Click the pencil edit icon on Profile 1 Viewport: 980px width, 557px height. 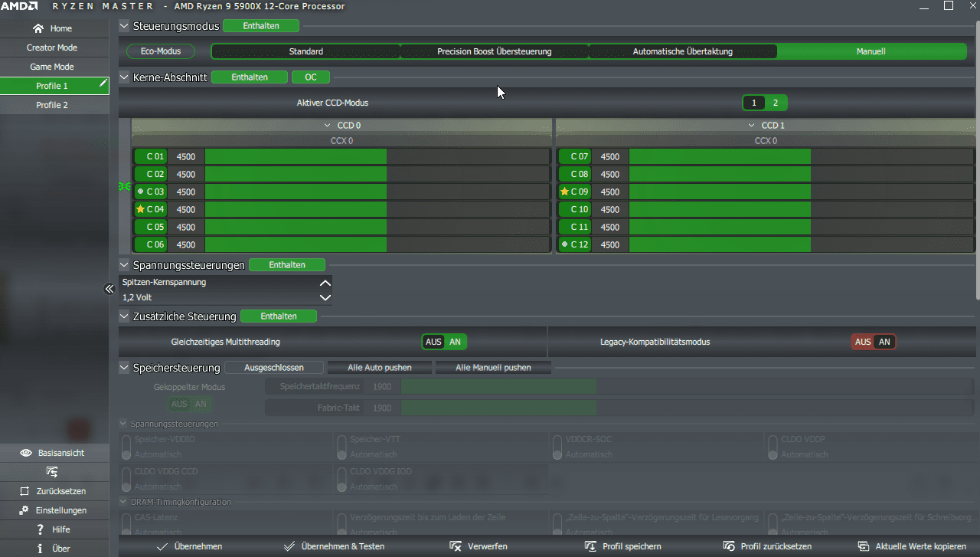(103, 84)
